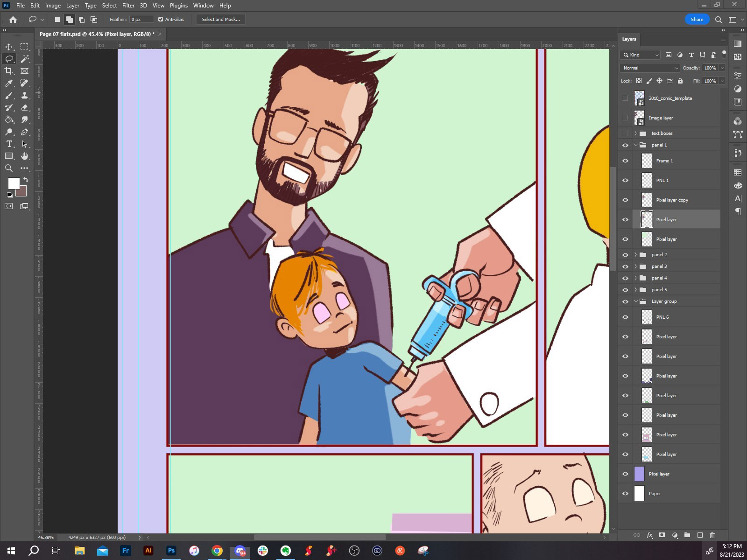Click the Home icon in options bar
Viewport: 747px width, 560px height.
13,20
